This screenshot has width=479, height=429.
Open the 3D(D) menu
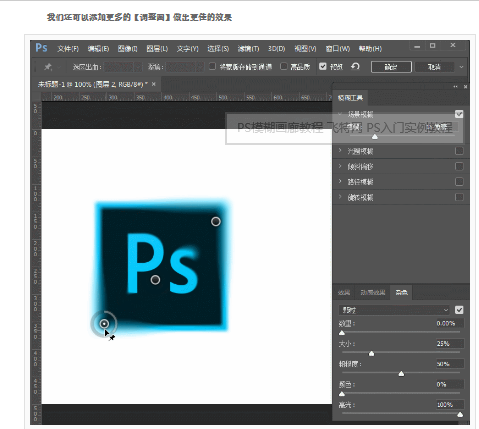[x=277, y=49]
